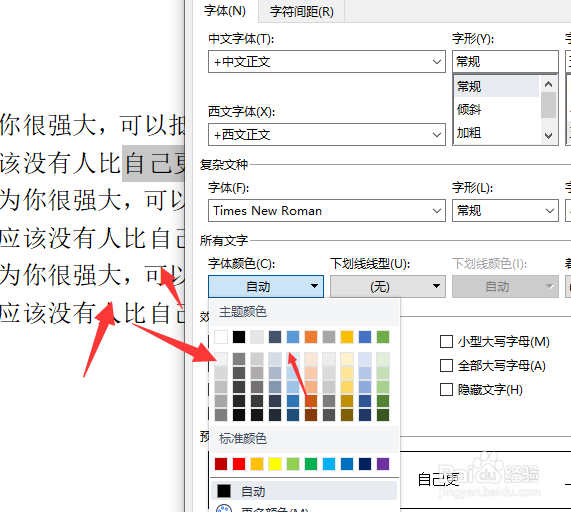571x512 pixels.
Task: Enable the 小型大写字母(M) checkbox
Action: coord(446,342)
